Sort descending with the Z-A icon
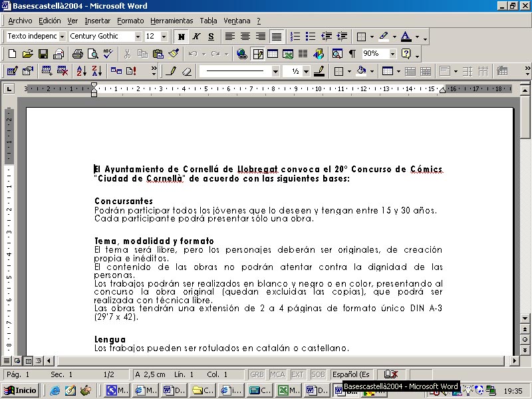Image resolution: width=532 pixels, height=399 pixels. 96,71
